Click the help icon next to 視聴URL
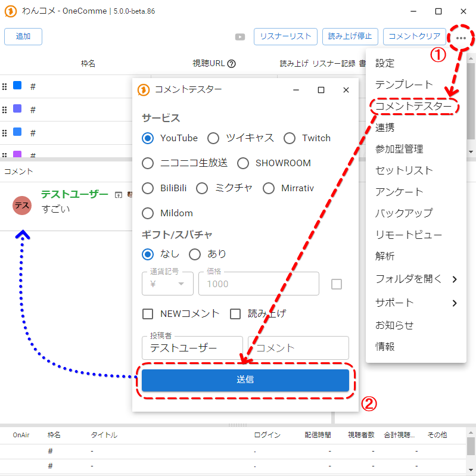The height and width of the screenshot is (476, 476). (232, 64)
